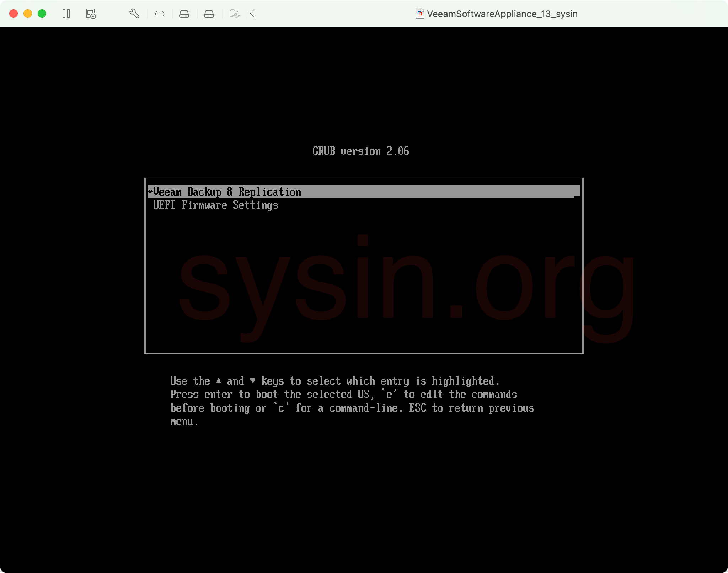Screen dimensions: 728x573
Task: Click the green full-screen window button
Action: 42,14
